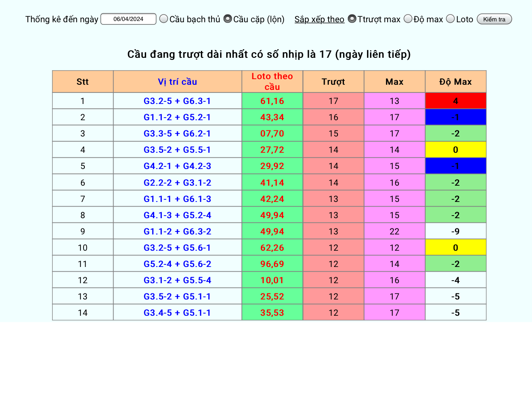The width and height of the screenshot is (532, 400).
Task: Click the red Độ Max cell with 4
Action: [456, 101]
